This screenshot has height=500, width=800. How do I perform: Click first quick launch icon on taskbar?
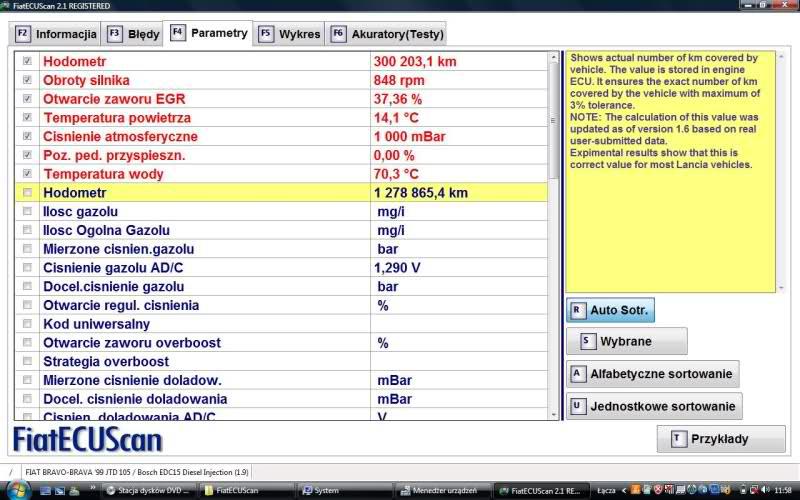pos(45,491)
